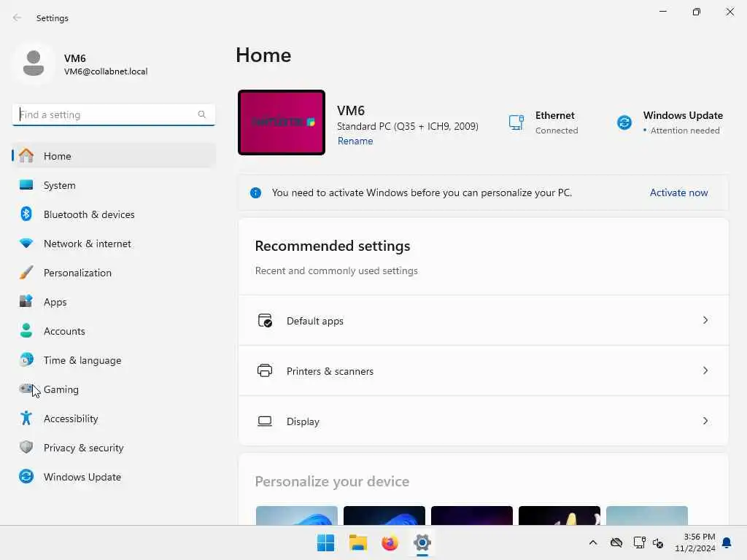Click the muted volume tray icon

(x=658, y=542)
